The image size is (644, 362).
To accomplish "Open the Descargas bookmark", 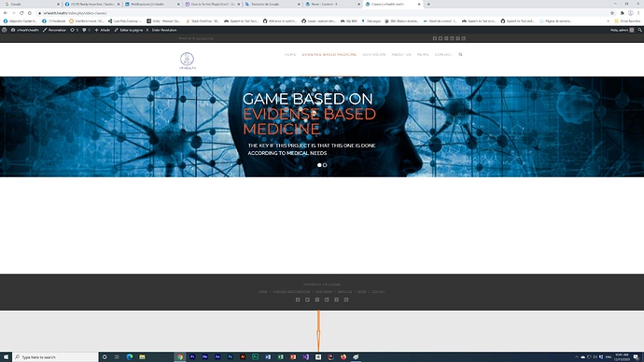I will pyautogui.click(x=371, y=21).
